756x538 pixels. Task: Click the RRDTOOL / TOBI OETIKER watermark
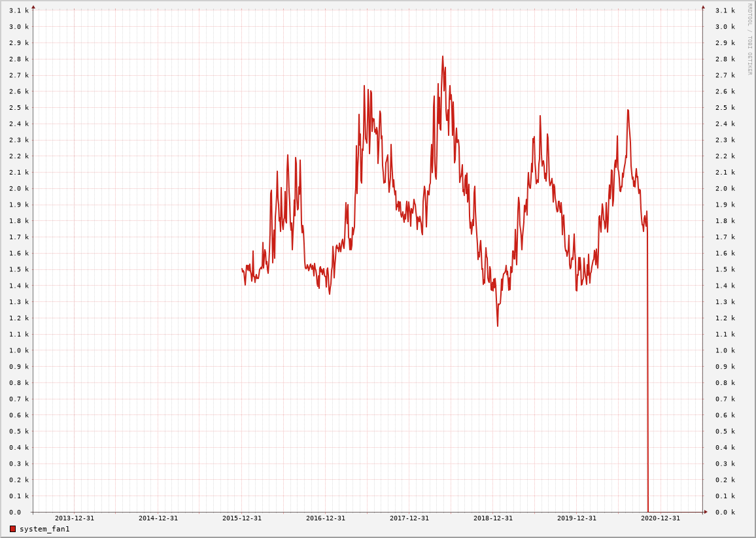[x=749, y=39]
